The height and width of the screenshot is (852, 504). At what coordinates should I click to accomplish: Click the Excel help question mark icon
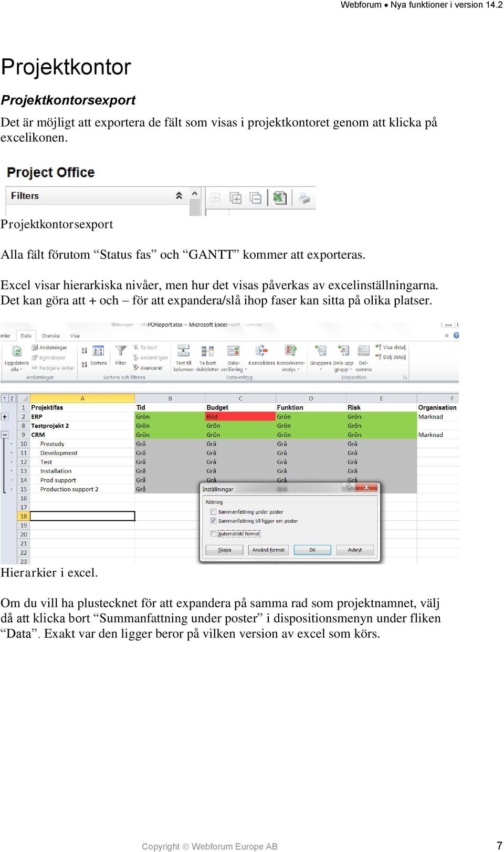[x=456, y=335]
